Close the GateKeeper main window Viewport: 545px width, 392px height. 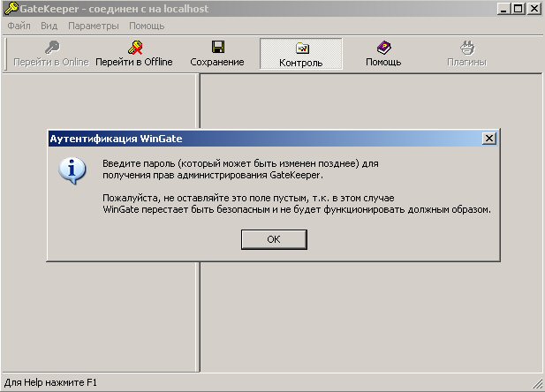point(534,8)
